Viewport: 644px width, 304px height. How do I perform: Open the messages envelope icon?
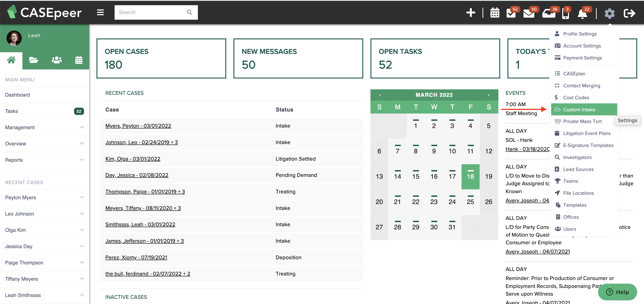coord(530,14)
